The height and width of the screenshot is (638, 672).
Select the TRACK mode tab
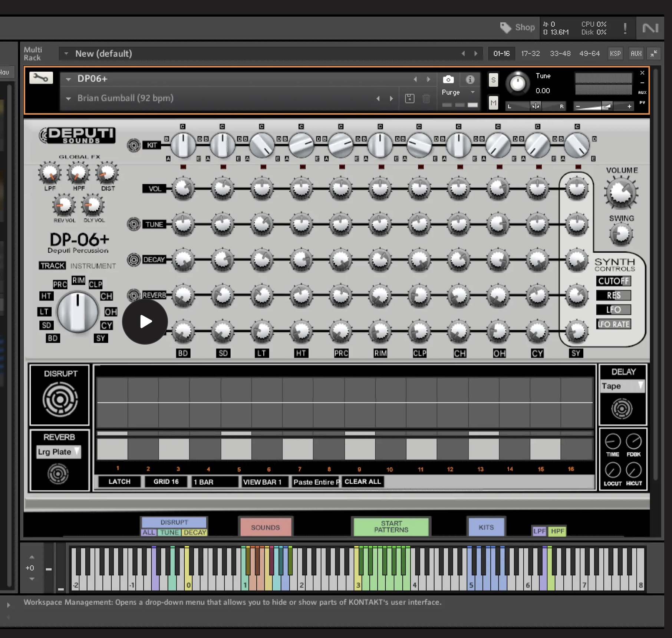[52, 266]
